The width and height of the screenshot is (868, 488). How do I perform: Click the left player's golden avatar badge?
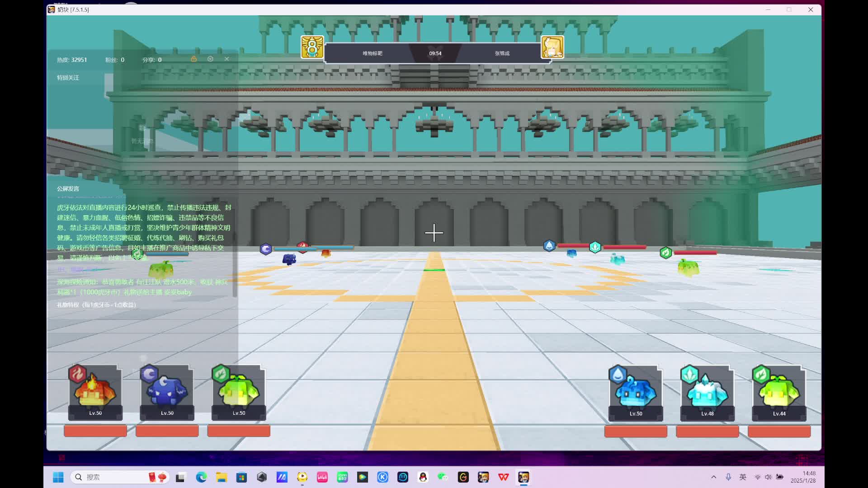pos(312,47)
